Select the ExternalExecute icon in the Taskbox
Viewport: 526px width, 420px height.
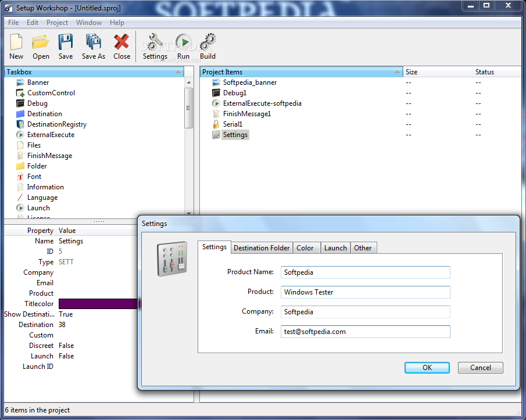click(20, 135)
